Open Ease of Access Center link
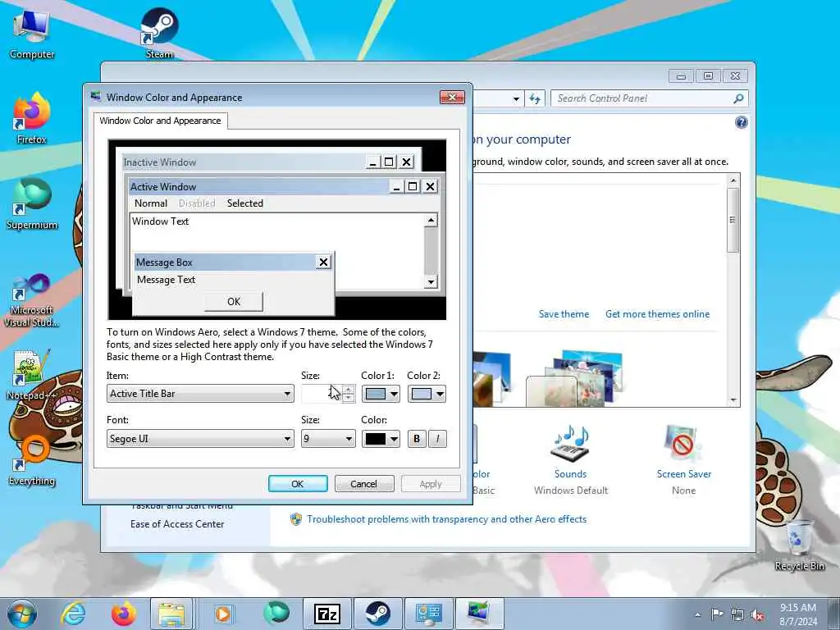Viewport: 840px width, 630px height. coord(177,524)
